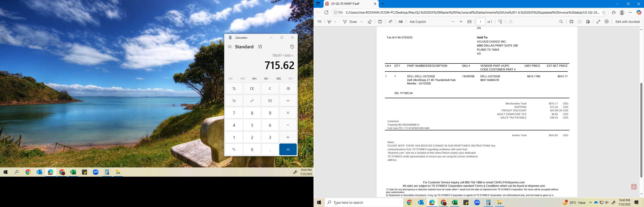Click the Save as icon in PDF toolbar
The image size is (644, 207).
coord(588,22)
